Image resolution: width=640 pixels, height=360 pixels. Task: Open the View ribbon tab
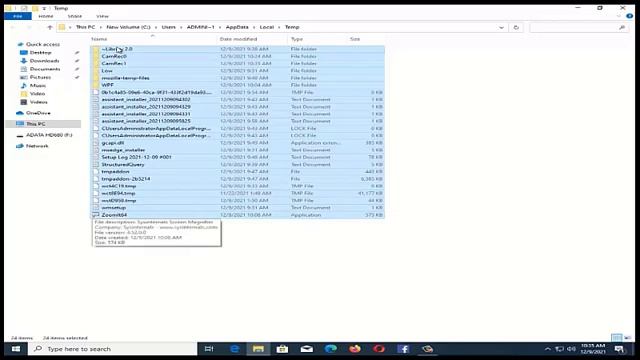(x=102, y=16)
